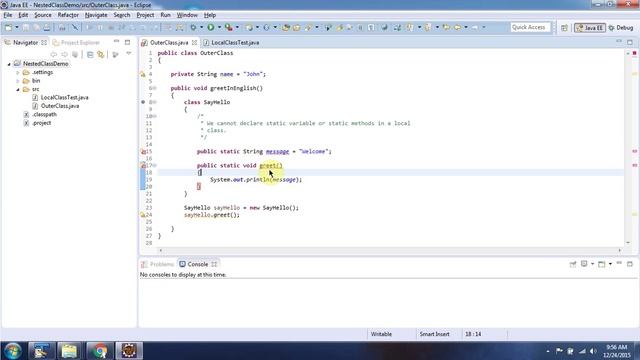Click the Open Perspective icon
The image size is (640, 360).
coord(564,28)
